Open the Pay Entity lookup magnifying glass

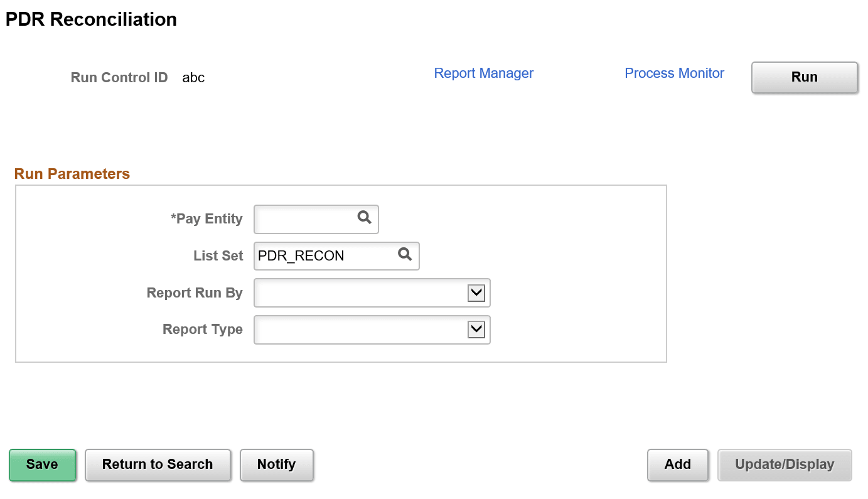click(364, 218)
